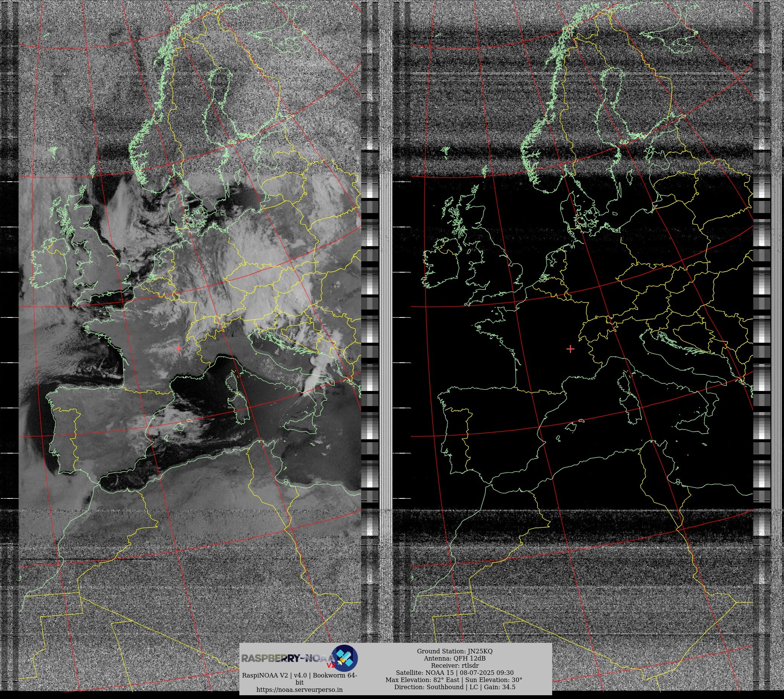Click the Direction Southbound gain line
784x699 pixels.
pos(455,687)
